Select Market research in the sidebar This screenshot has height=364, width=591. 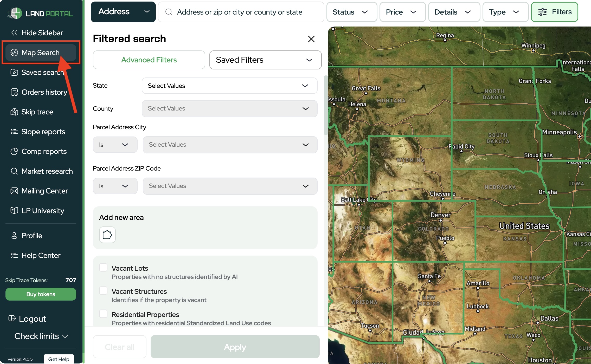pos(47,171)
